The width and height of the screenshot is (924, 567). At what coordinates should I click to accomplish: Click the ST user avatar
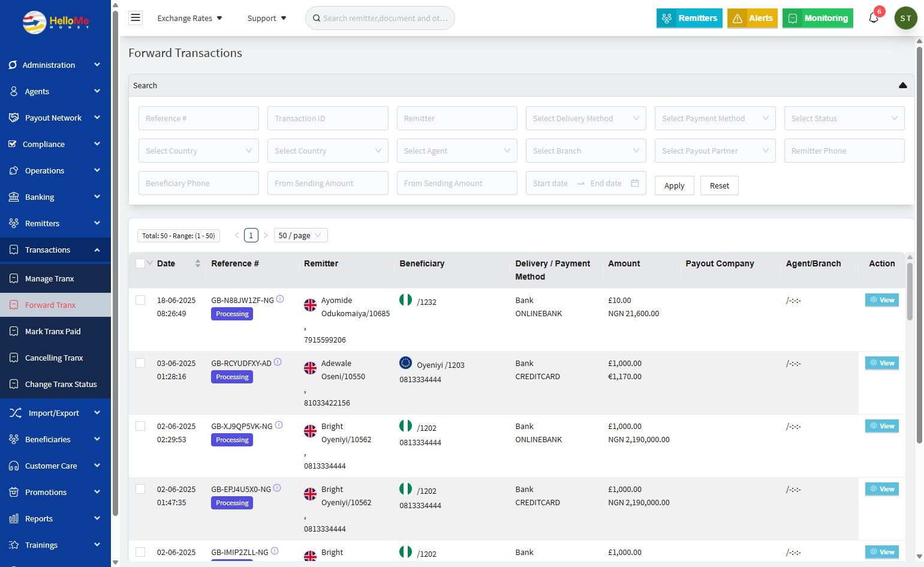coord(905,18)
